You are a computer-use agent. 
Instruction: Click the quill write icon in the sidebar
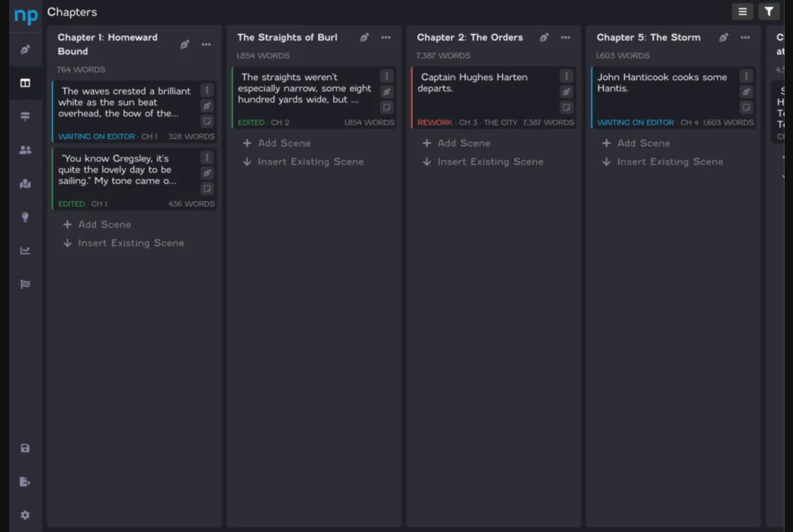(25, 50)
